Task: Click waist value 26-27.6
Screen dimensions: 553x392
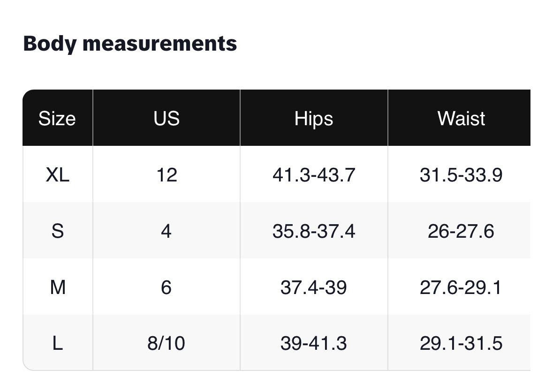Action: coord(461,231)
